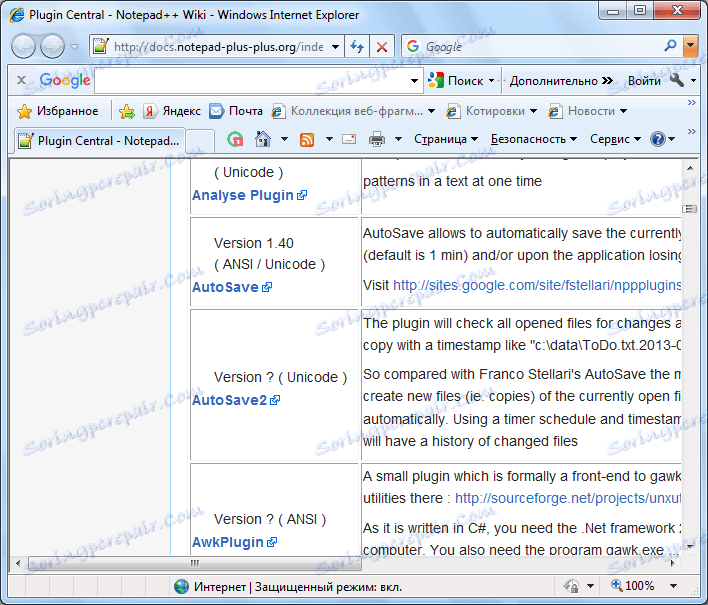Click the add to favorites bar star icon

127,111
